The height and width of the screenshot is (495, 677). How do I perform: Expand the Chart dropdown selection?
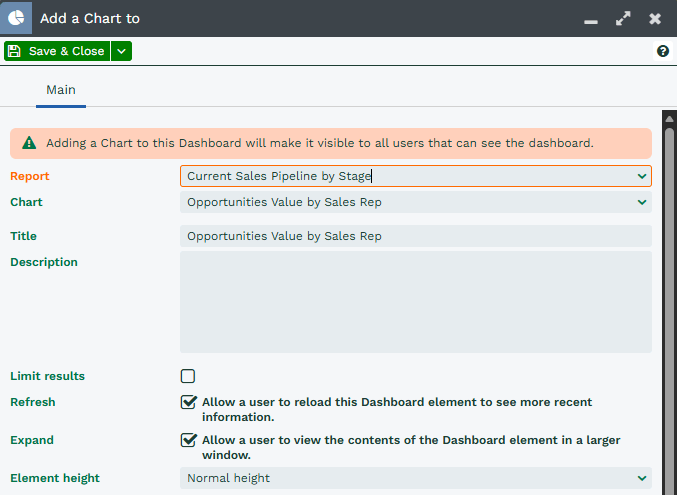415,202
